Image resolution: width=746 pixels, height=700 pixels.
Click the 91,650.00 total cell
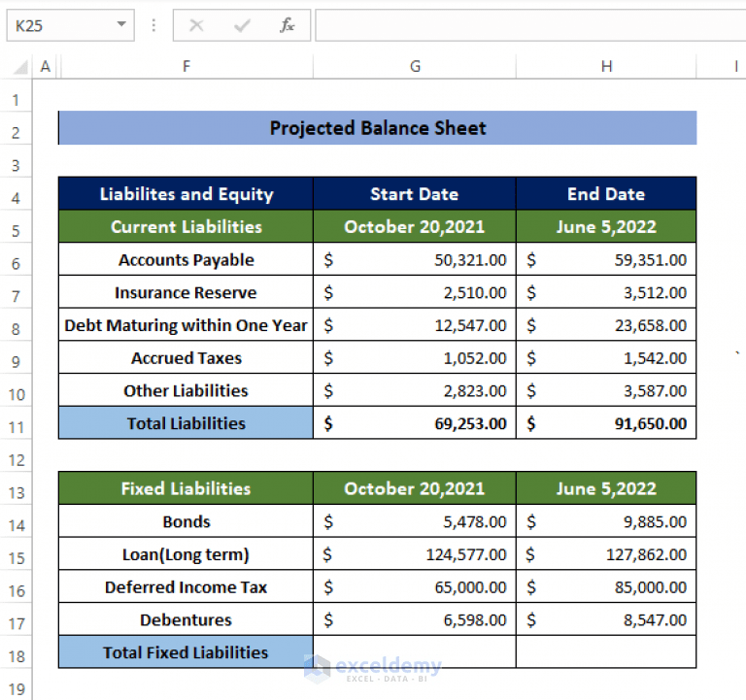606,423
